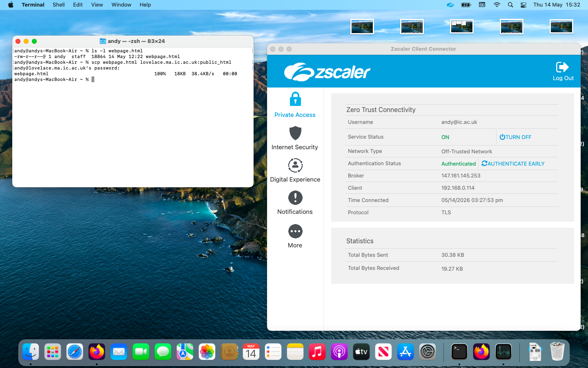This screenshot has width=588, height=368.
Task: Open Notes from the Dock
Action: click(295, 352)
